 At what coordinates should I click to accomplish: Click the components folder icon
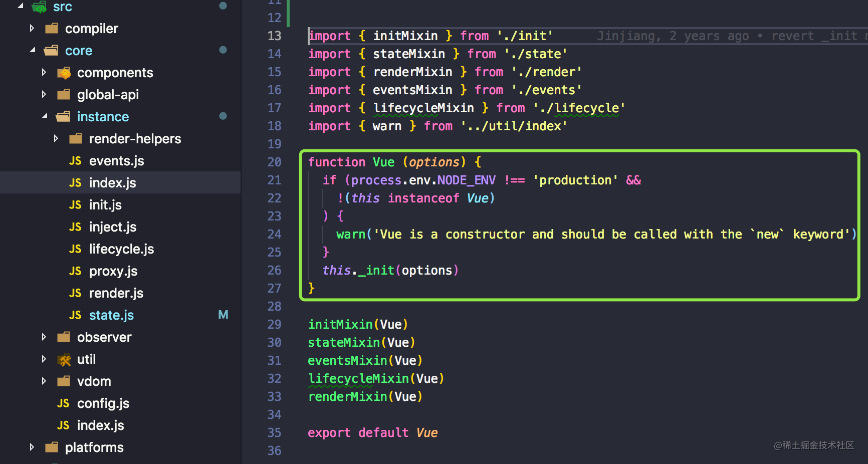(x=64, y=73)
